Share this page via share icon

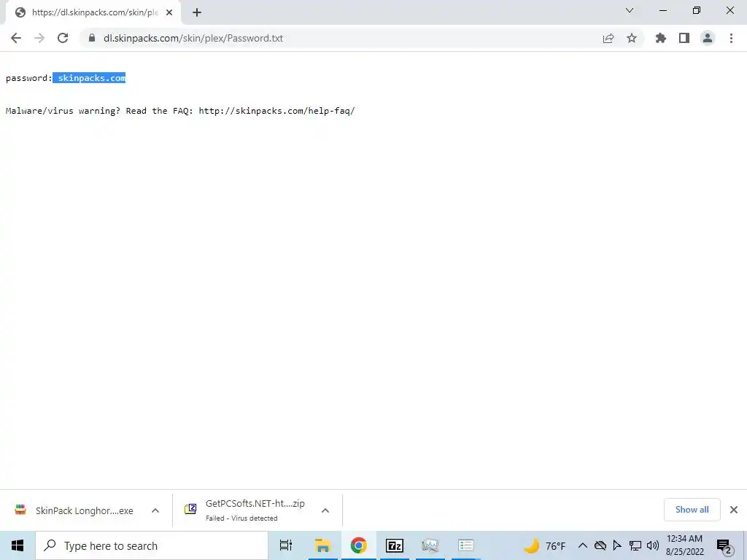(x=608, y=38)
